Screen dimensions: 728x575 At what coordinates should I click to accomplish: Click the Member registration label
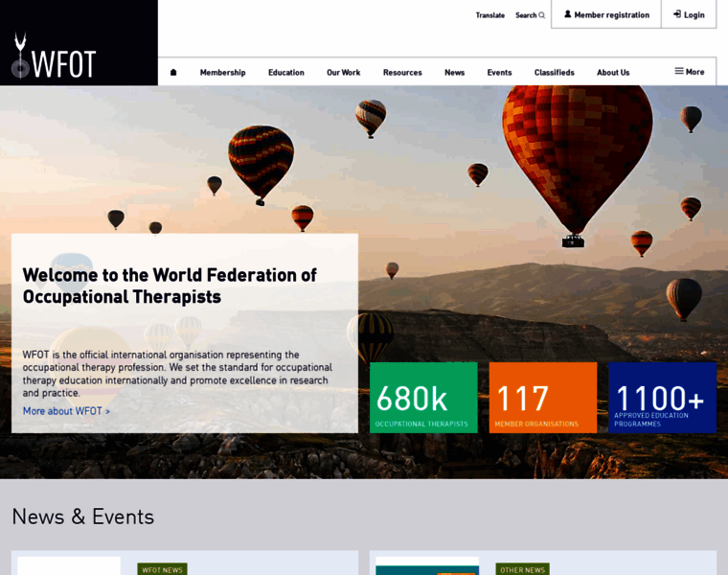tap(612, 15)
